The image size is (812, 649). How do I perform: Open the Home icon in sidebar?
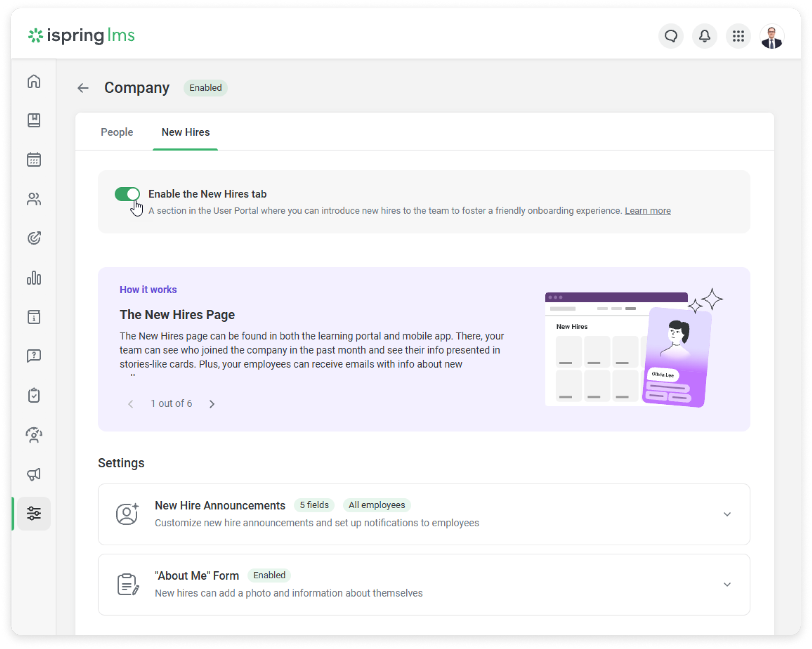click(34, 81)
